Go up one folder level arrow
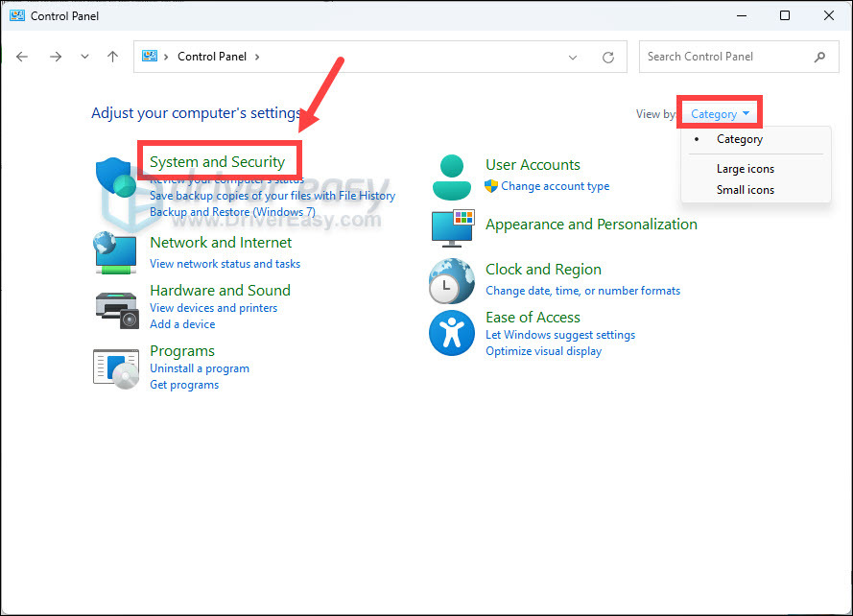This screenshot has width=853, height=616. coord(112,57)
